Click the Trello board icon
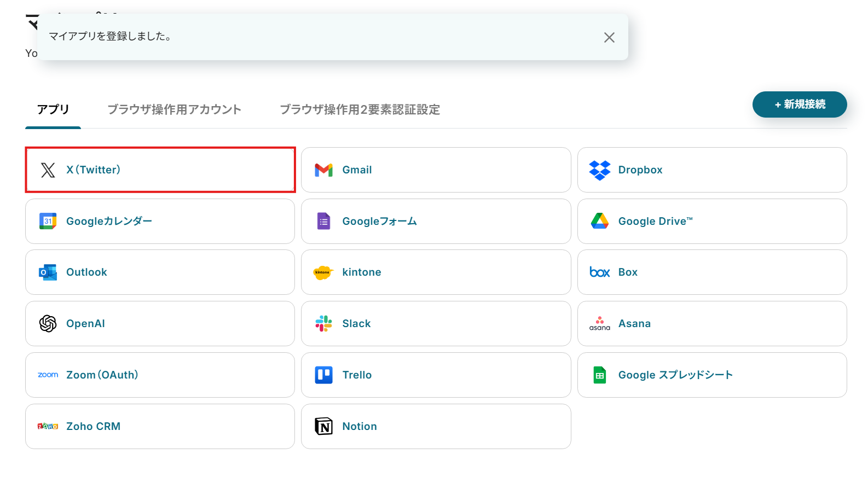 (x=324, y=375)
